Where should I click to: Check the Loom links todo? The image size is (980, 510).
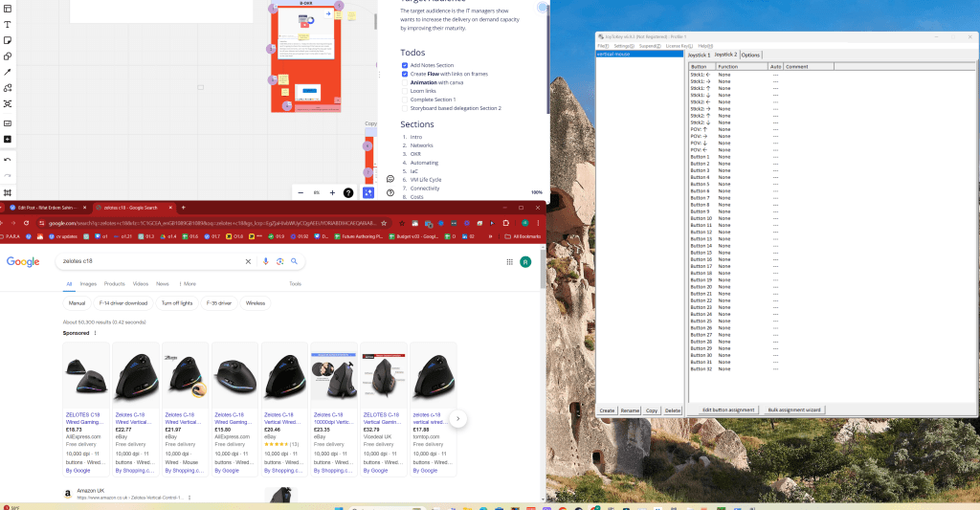pyautogui.click(x=405, y=91)
